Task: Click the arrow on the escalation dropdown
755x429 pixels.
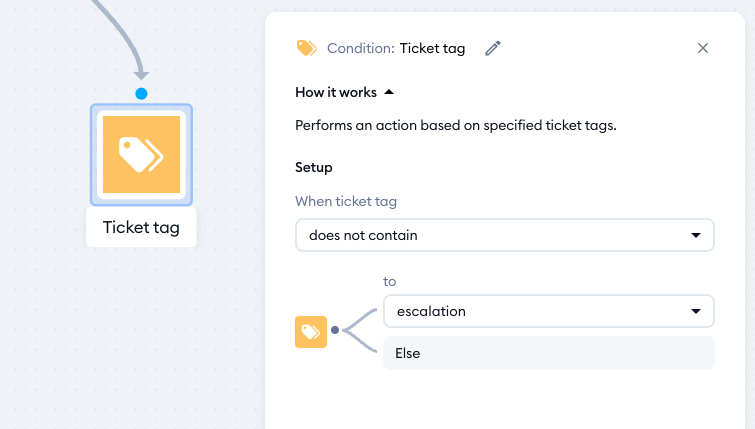Action: tap(696, 312)
